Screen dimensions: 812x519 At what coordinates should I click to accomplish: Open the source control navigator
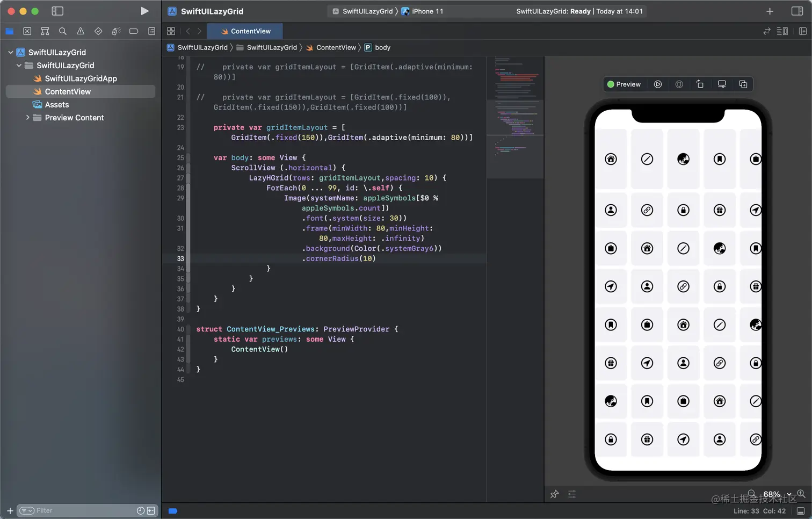click(27, 31)
